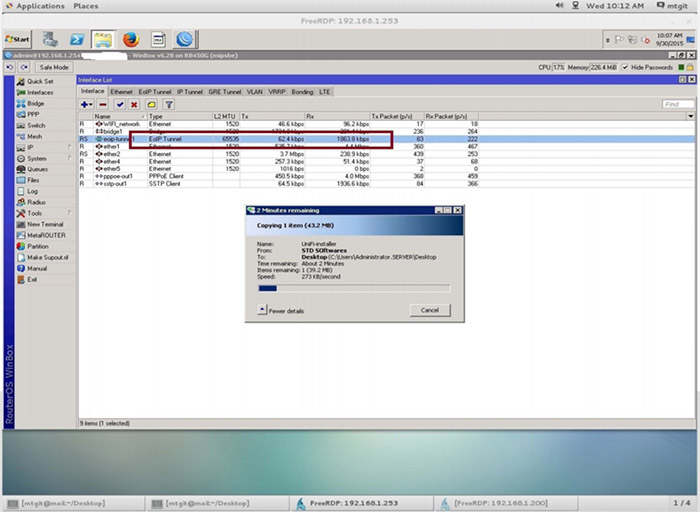Open the mtgit user menu
Viewport: 700px width, 512px height.
tap(672, 6)
